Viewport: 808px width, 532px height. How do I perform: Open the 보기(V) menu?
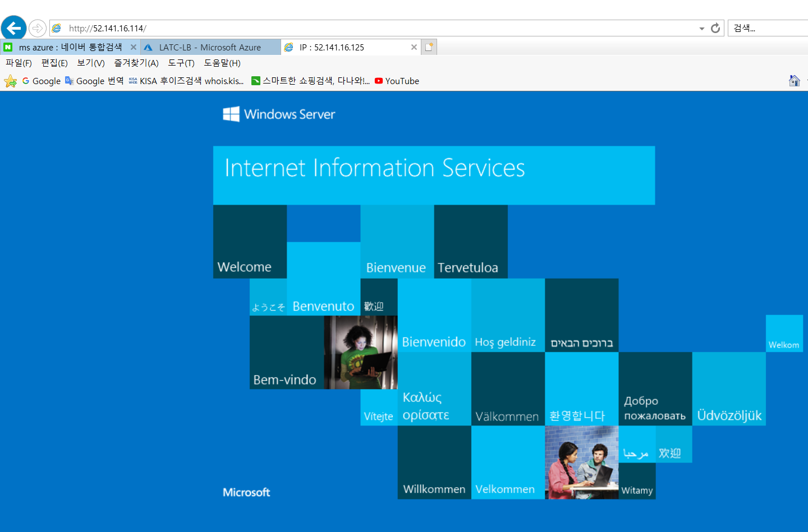coord(91,63)
